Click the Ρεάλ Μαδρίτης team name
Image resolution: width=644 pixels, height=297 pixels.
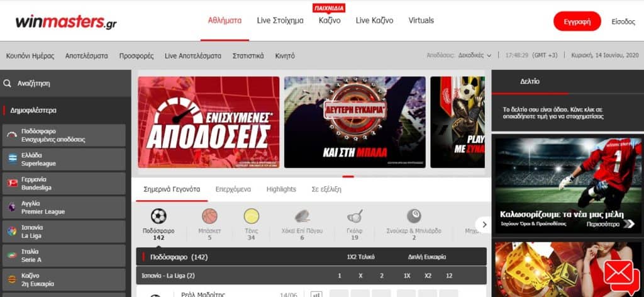[203, 294]
